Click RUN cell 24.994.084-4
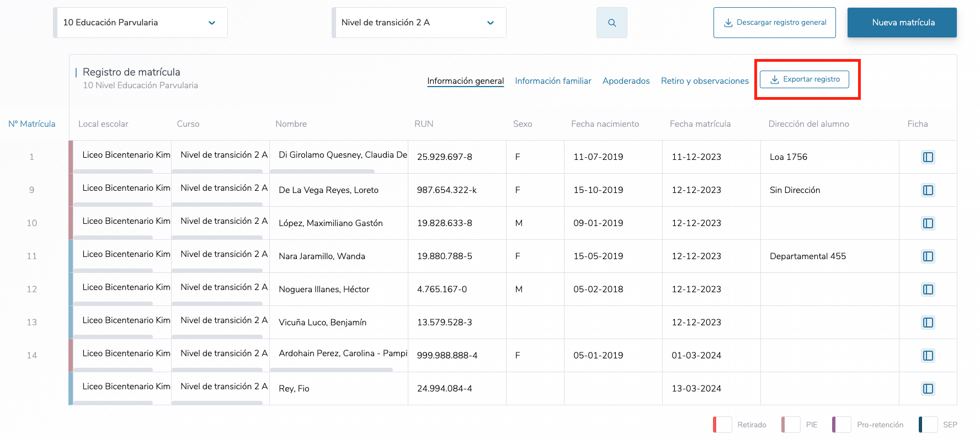The width and height of the screenshot is (980, 440). (457, 389)
